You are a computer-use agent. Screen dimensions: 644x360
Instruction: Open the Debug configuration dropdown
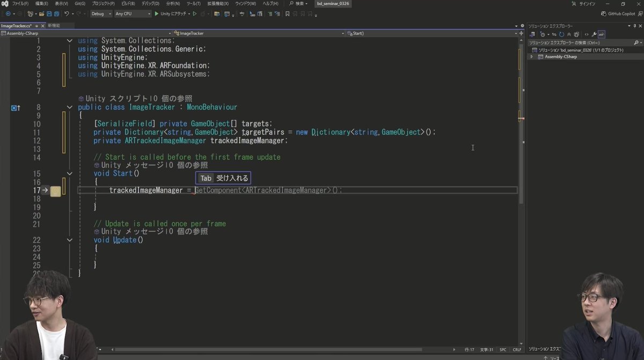point(101,13)
